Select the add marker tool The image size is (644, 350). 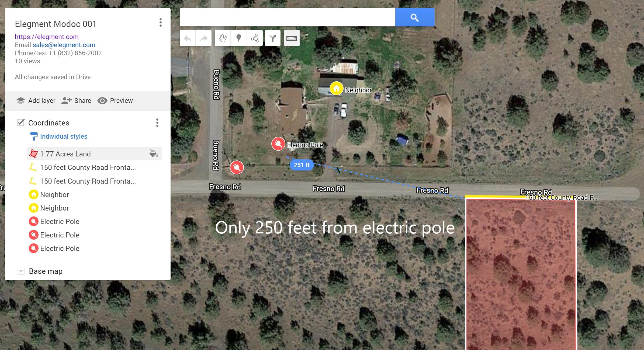click(x=238, y=38)
